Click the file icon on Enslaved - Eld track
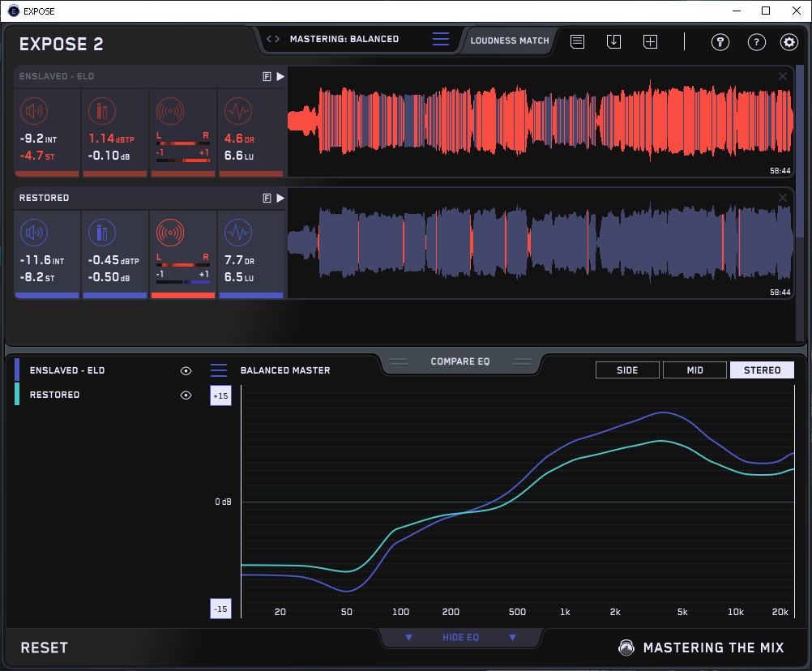This screenshot has height=671, width=812. (x=267, y=77)
